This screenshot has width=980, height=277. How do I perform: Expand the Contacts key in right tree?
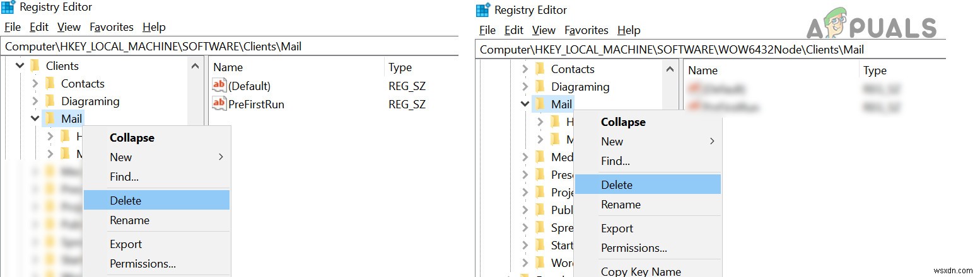pyautogui.click(x=525, y=69)
